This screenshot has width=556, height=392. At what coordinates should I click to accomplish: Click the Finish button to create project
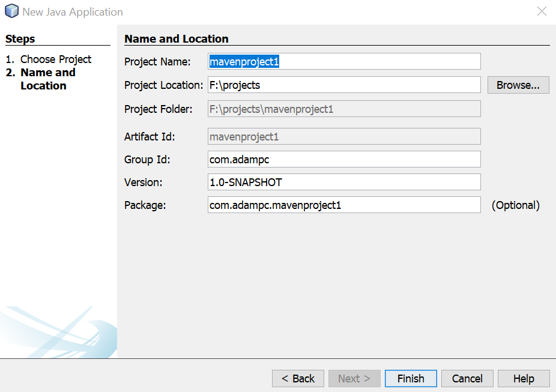tap(411, 378)
